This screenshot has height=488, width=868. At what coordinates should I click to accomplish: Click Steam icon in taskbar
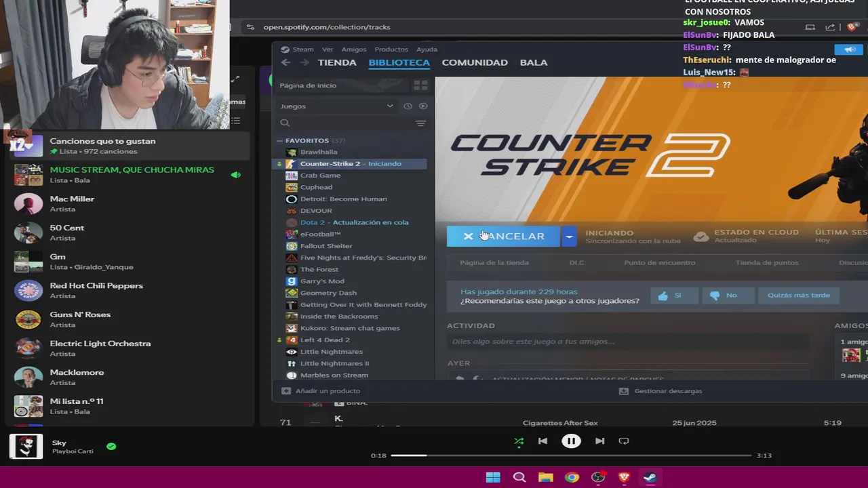pyautogui.click(x=650, y=477)
